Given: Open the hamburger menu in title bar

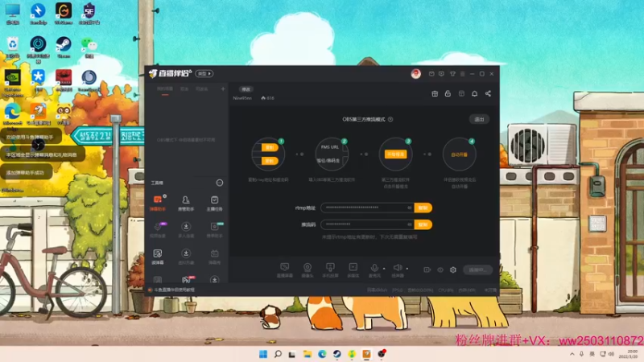Looking at the screenshot, I should tap(462, 74).
